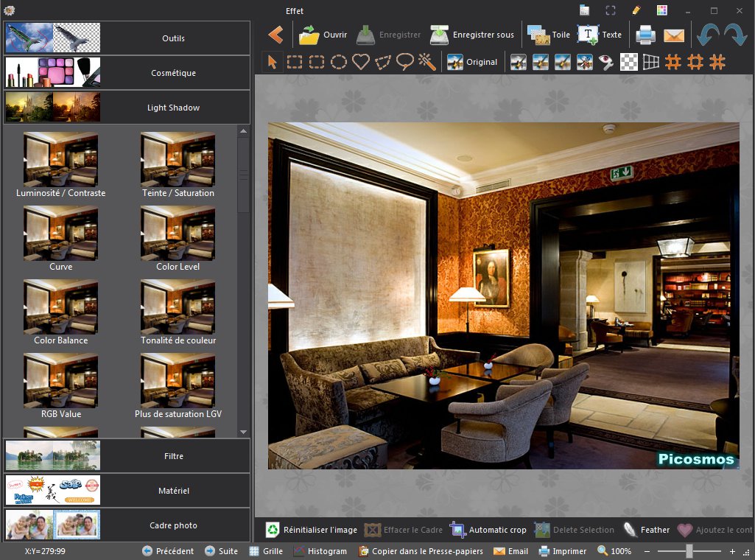755x560 pixels.
Task: Click the eye with wrench icon
Action: click(606, 62)
